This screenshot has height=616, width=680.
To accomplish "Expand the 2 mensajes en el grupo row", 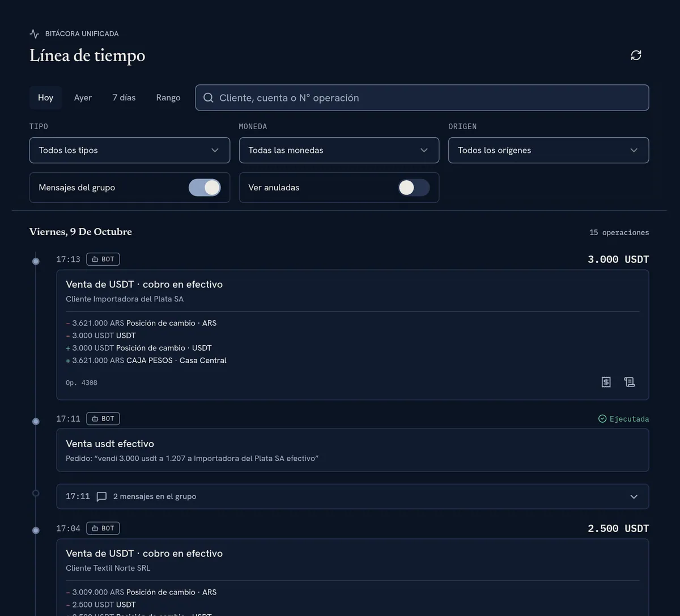I will click(x=352, y=496).
